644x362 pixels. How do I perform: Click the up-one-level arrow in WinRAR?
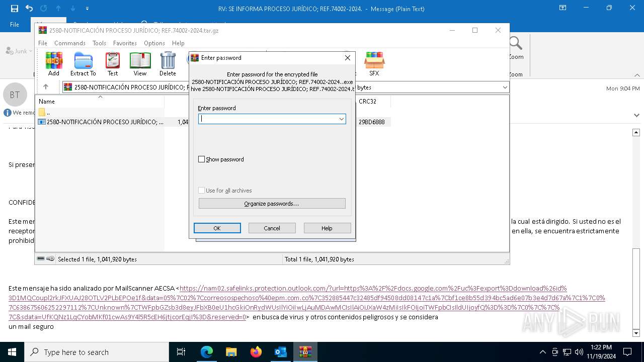(x=46, y=87)
